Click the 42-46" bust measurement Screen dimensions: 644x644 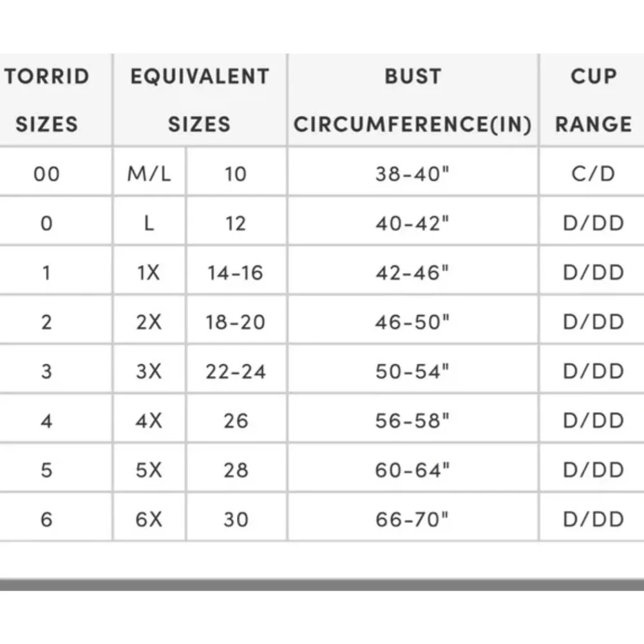(413, 270)
